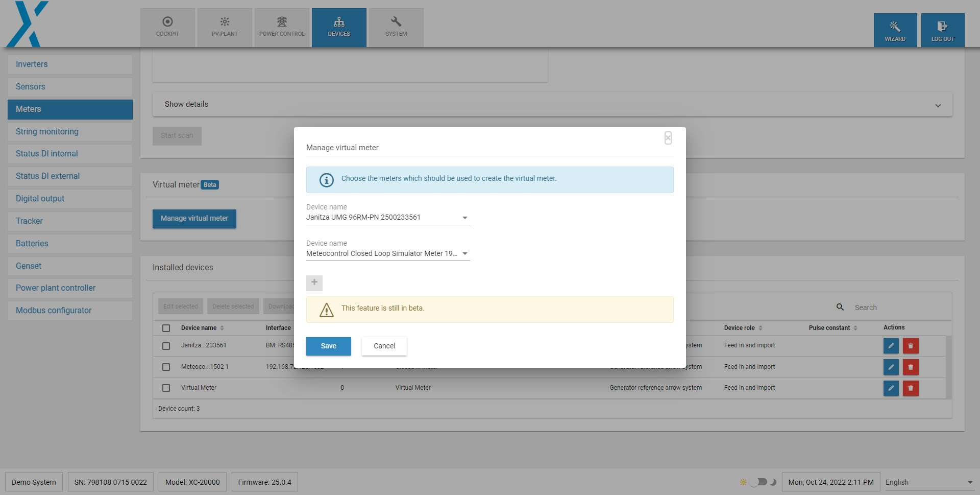The height and width of the screenshot is (495, 980).
Task: Check the Virtual Meter row checkbox
Action: click(166, 388)
